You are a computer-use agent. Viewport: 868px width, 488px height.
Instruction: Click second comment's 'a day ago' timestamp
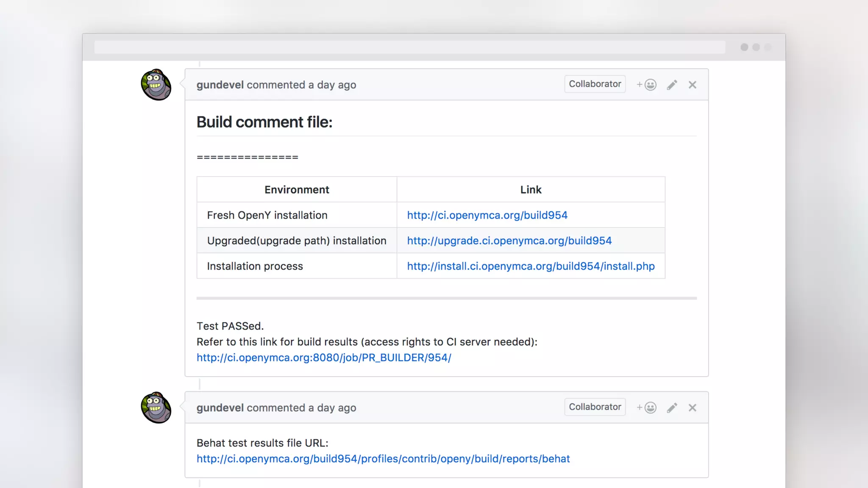coord(332,408)
